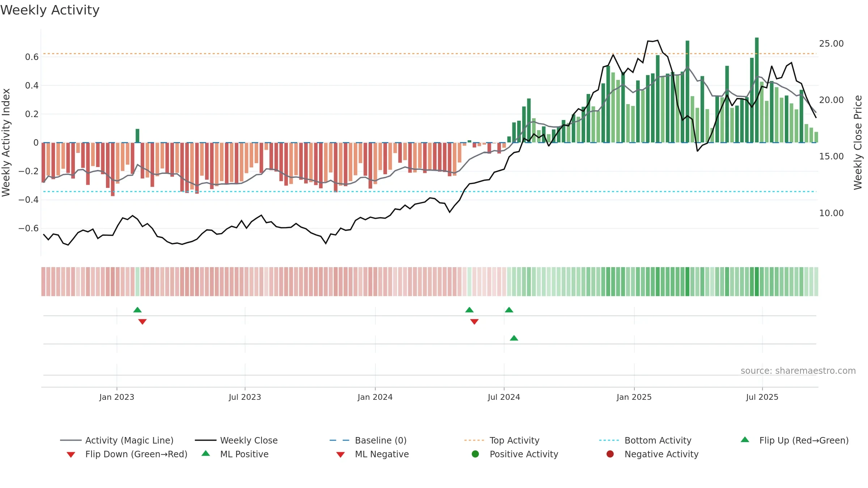Click the Weekly Close legend entry

[x=236, y=440]
